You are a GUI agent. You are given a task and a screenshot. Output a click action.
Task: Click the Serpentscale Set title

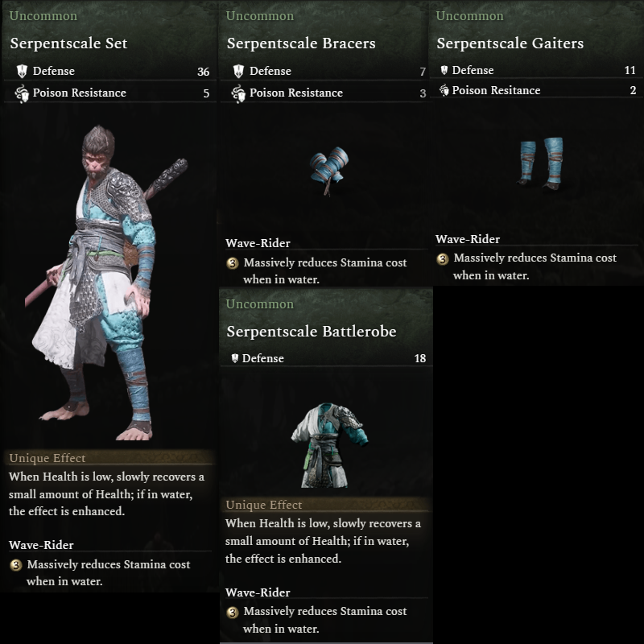click(x=68, y=43)
